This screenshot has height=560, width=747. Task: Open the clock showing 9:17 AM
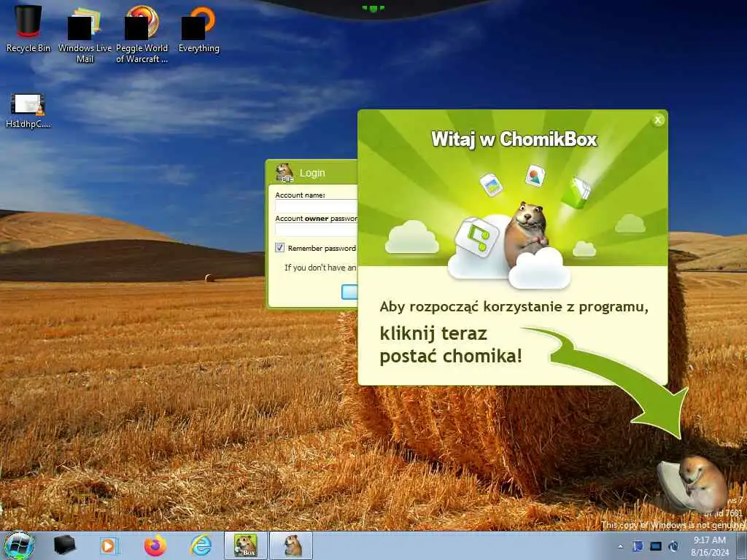point(710,546)
